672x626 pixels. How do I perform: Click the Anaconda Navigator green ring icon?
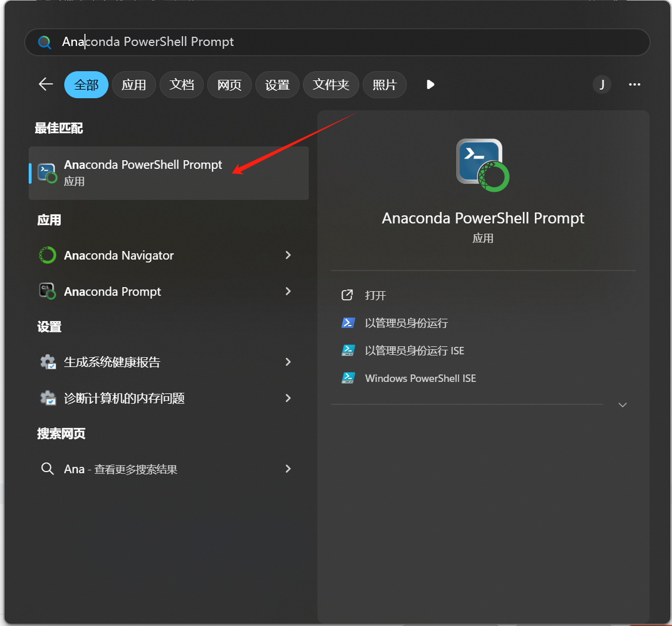[x=47, y=255]
